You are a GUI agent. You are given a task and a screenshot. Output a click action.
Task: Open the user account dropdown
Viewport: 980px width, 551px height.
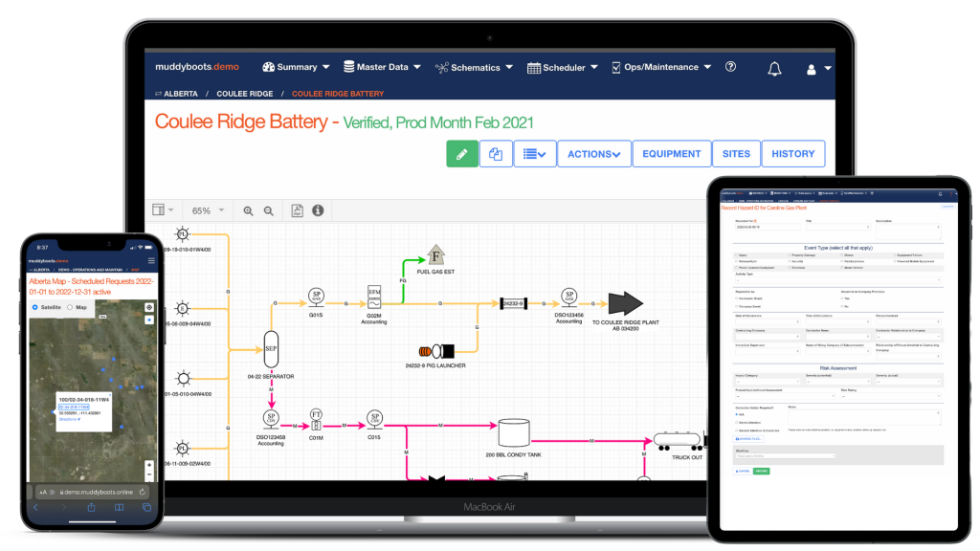click(x=818, y=69)
